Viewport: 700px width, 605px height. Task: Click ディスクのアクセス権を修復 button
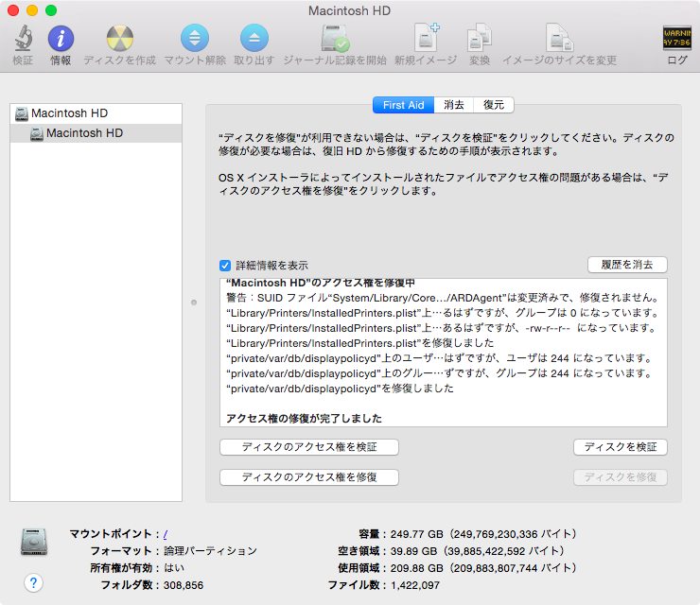coord(309,477)
